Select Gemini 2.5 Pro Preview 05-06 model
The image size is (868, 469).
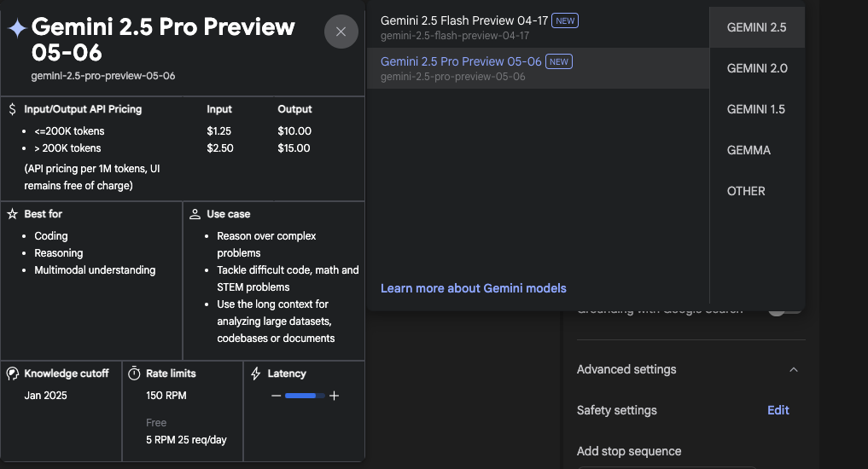pyautogui.click(x=538, y=68)
